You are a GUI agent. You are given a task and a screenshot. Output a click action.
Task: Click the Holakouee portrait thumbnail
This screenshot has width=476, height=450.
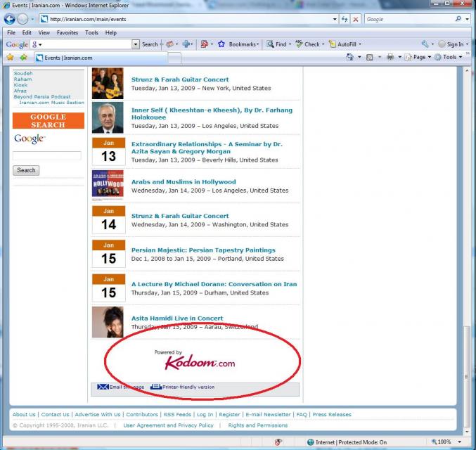point(108,117)
